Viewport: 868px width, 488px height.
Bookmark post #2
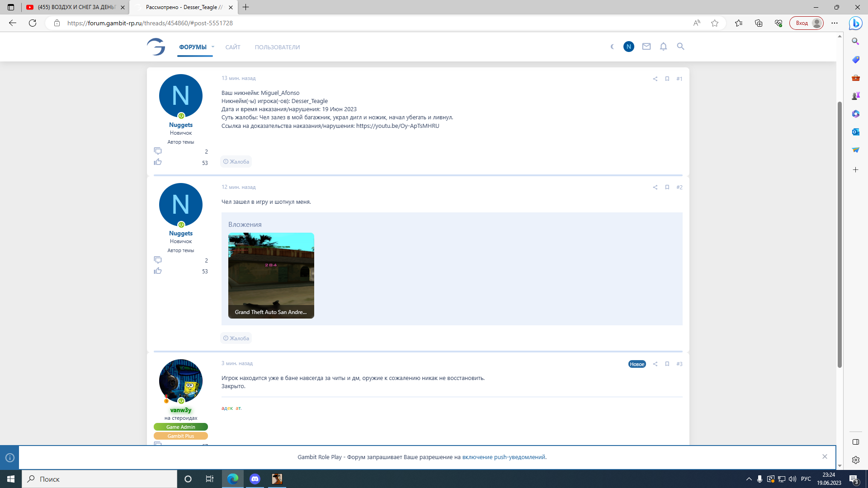667,187
